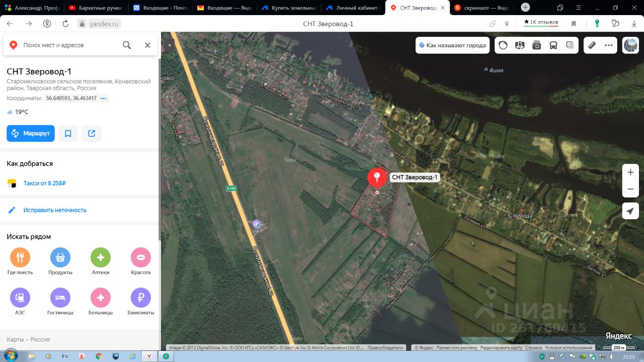Image resolution: width=644 pixels, height=362 pixels.
Task: Bookmark this page in browser toolbar
Action: click(574, 24)
